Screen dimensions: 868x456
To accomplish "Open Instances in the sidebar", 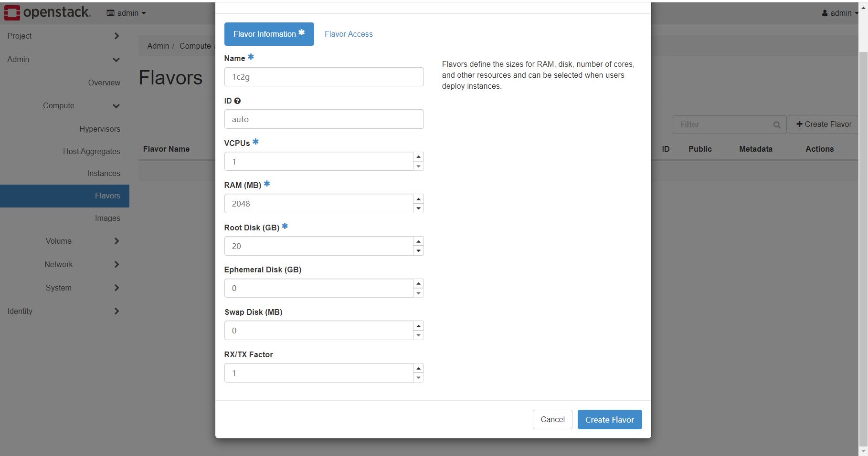I will click(x=104, y=174).
